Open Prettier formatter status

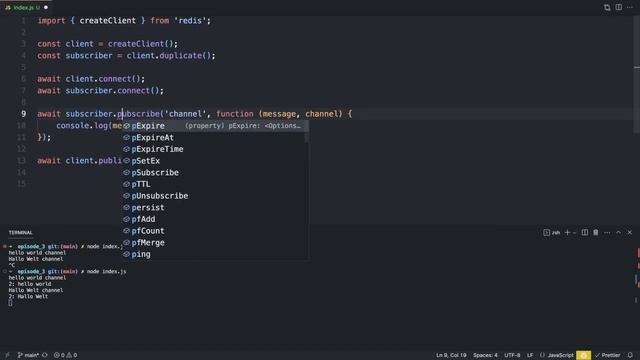(608, 355)
